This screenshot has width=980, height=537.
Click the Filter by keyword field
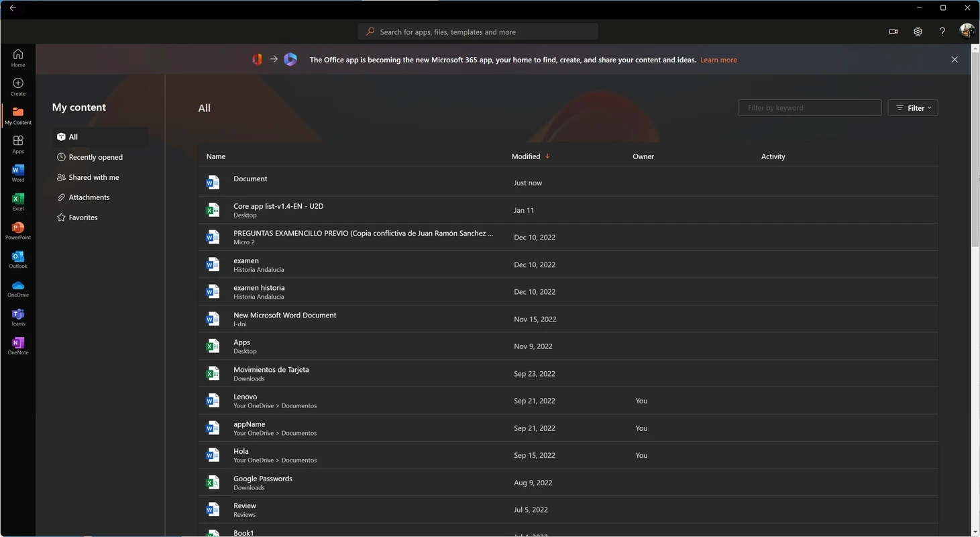tap(809, 108)
